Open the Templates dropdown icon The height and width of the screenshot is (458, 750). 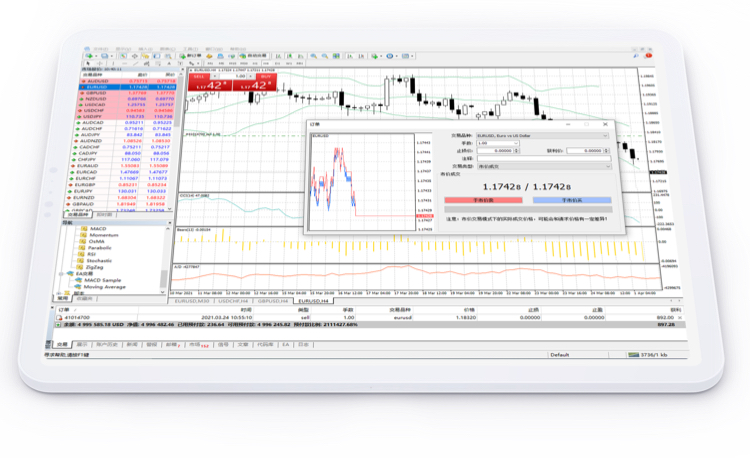pyautogui.click(x=406, y=56)
